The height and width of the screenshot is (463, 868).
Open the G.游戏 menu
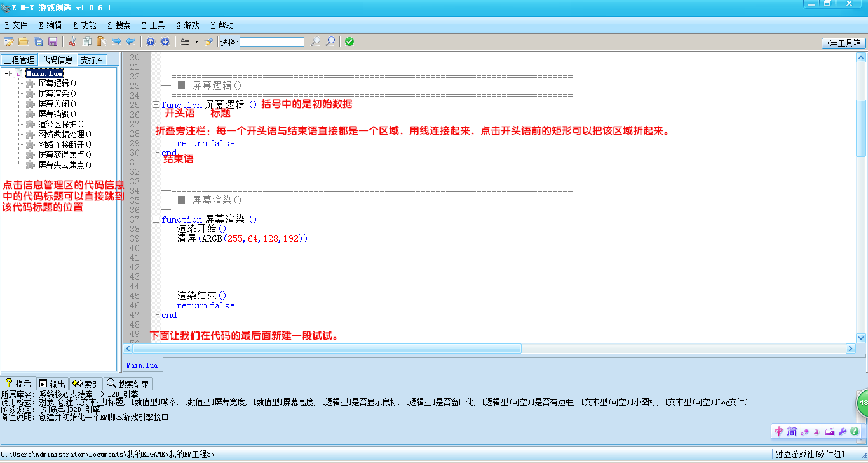(x=187, y=25)
